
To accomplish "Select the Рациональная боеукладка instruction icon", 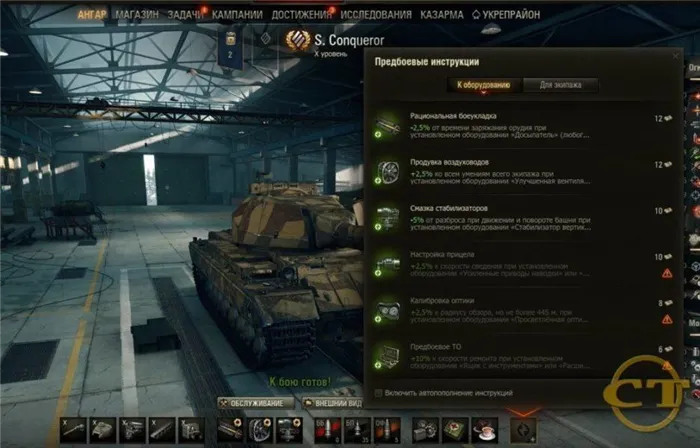I will pyautogui.click(x=387, y=125).
